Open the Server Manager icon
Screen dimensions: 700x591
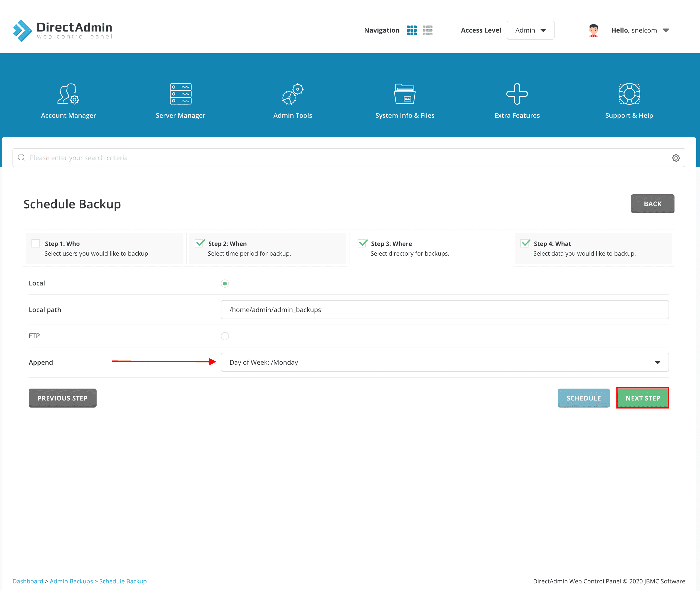tap(180, 94)
